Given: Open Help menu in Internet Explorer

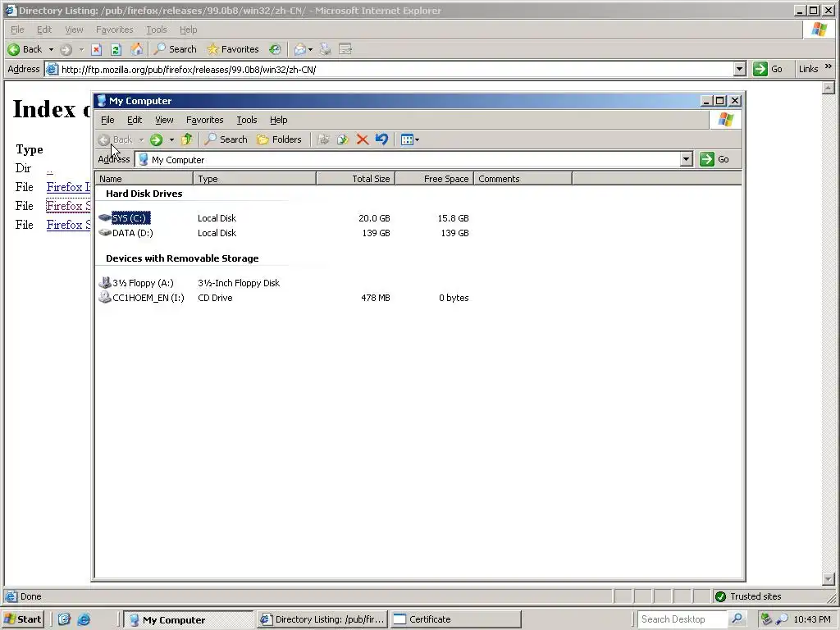Looking at the screenshot, I should click(x=188, y=30).
